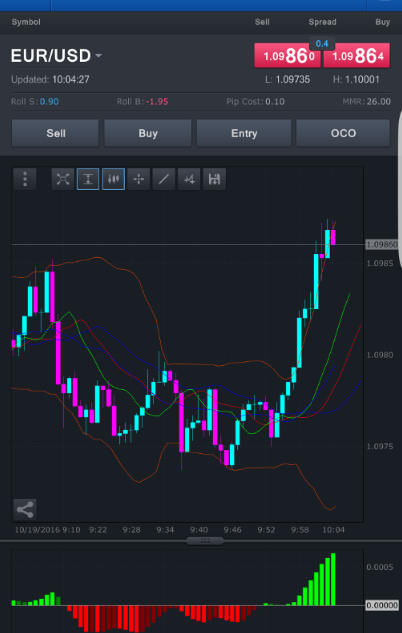Click the MMR value 26.00

click(379, 101)
